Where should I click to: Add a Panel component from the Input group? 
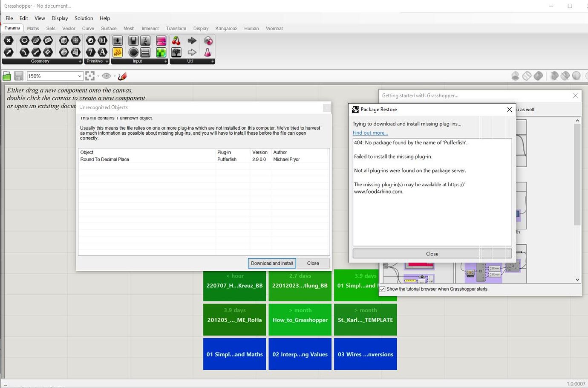[145, 52]
